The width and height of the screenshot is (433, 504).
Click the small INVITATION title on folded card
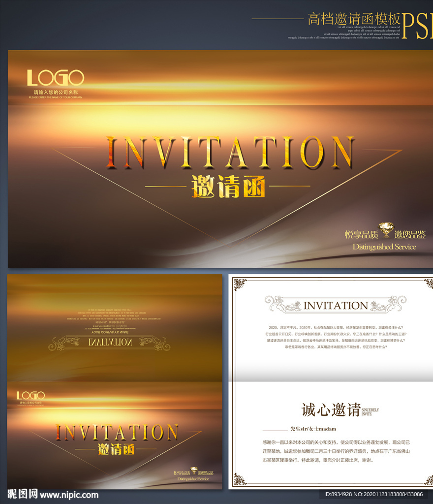[x=117, y=432]
